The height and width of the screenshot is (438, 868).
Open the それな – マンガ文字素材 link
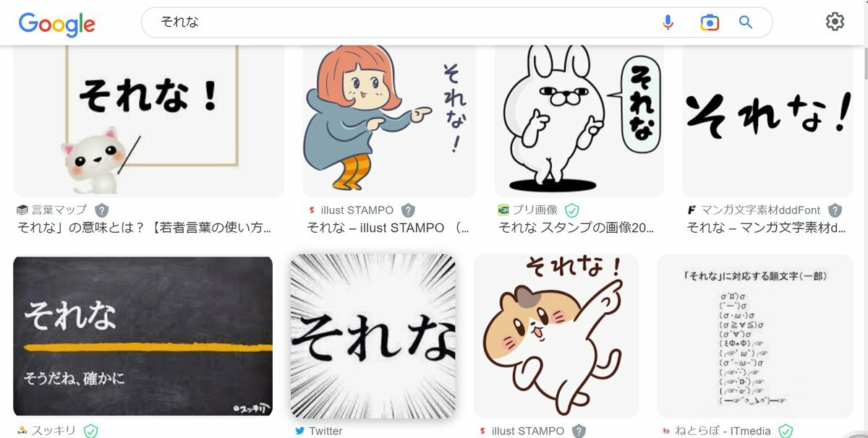(x=766, y=228)
